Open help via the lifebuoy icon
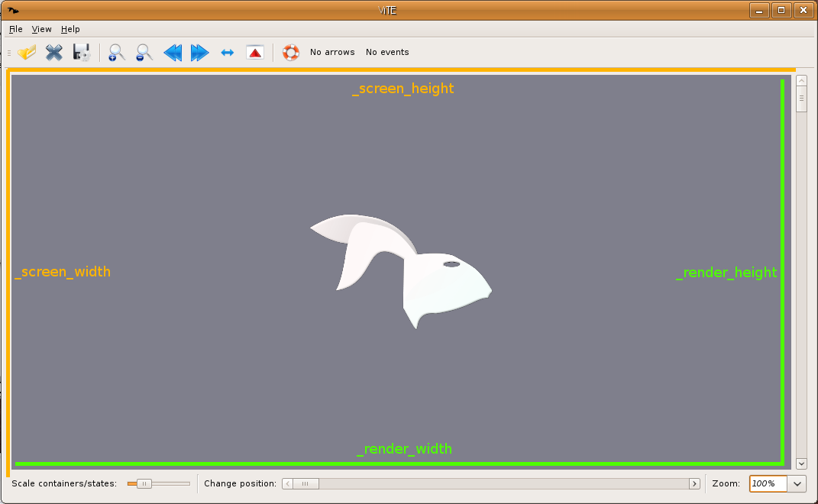 (x=291, y=53)
